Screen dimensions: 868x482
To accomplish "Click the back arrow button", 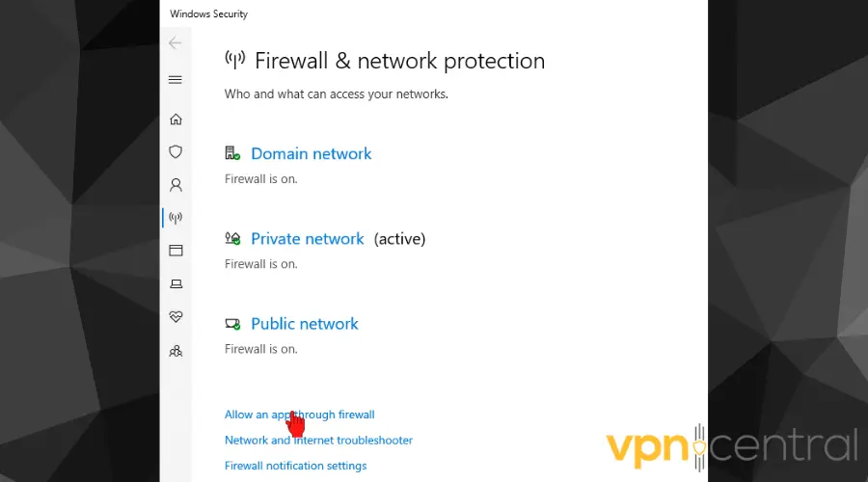I will [x=175, y=43].
